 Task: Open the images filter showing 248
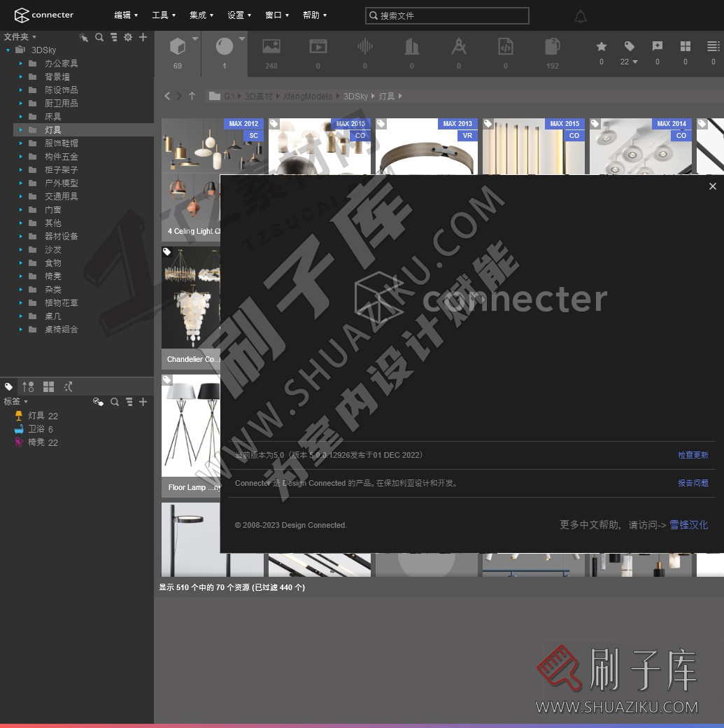[x=271, y=47]
